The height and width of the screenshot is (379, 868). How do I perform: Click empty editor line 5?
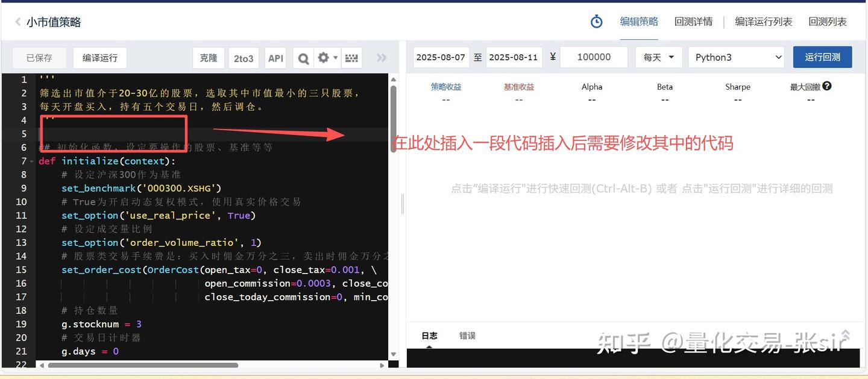(213, 134)
